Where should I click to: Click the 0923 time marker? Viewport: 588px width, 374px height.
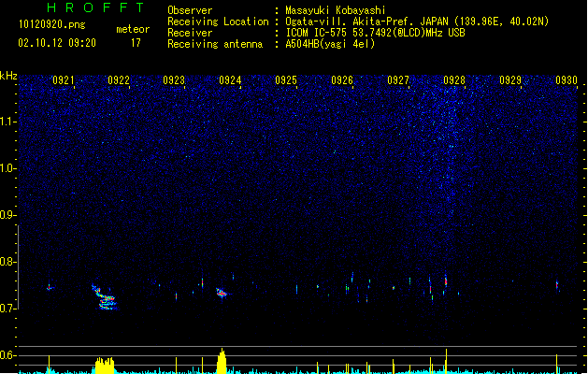(174, 80)
